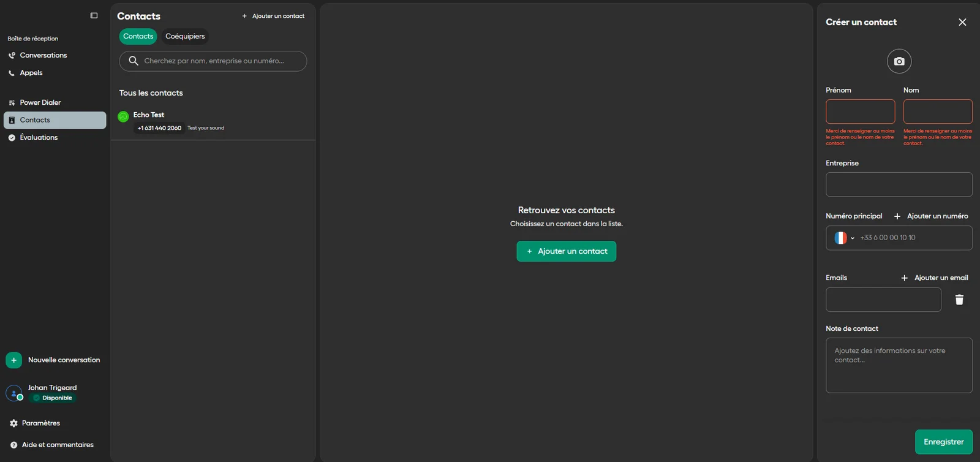Image resolution: width=980 pixels, height=462 pixels.
Task: Click the green Ajouter un contact button
Action: pyautogui.click(x=567, y=251)
